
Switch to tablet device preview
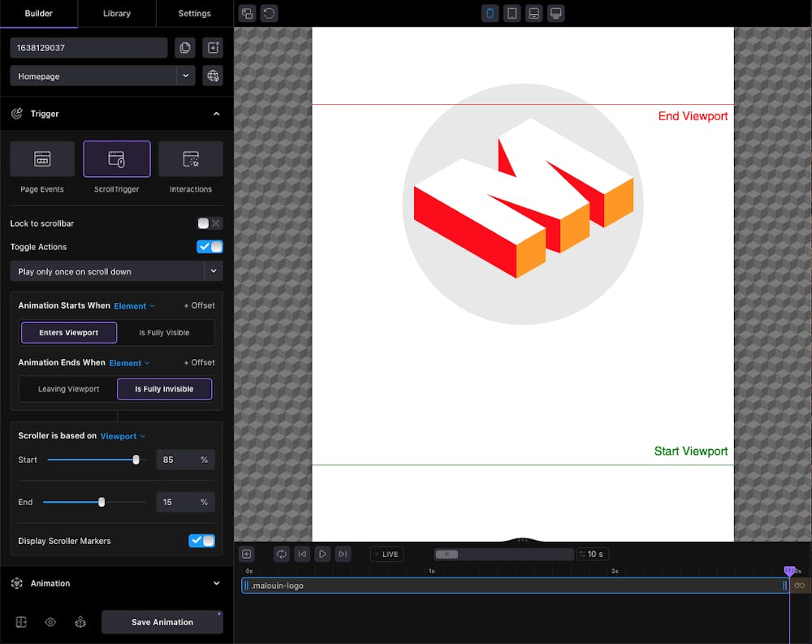[x=512, y=14]
